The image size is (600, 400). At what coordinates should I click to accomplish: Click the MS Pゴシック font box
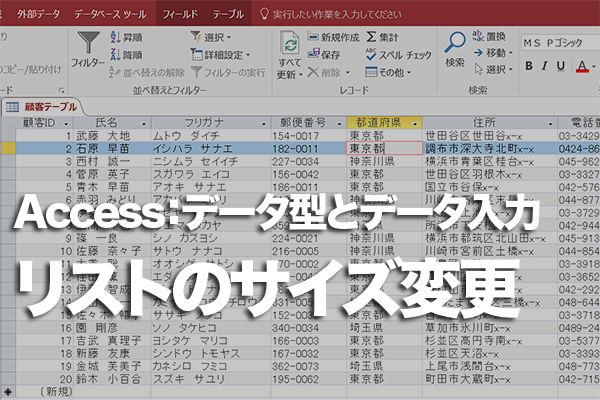pos(559,42)
